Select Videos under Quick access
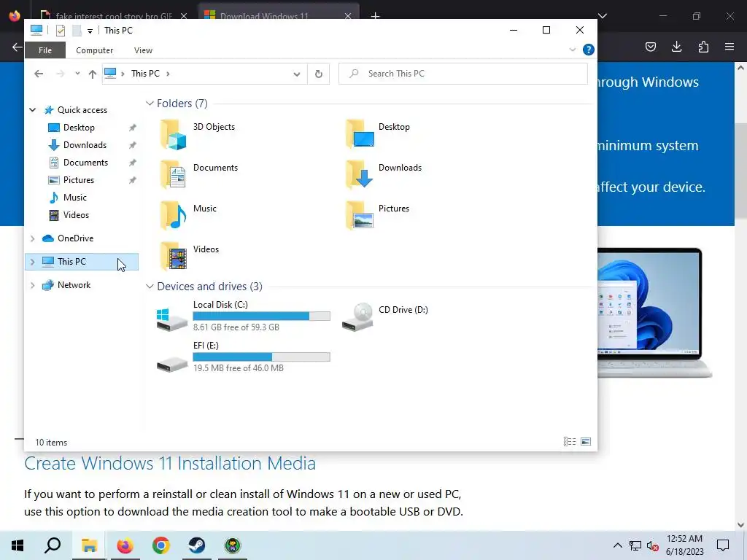This screenshot has width=747, height=560. 76,215
